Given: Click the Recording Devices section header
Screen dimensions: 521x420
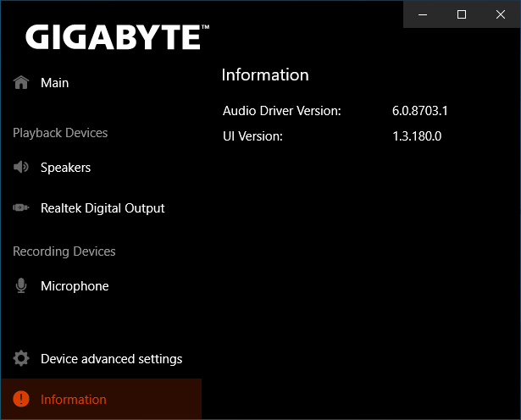Looking at the screenshot, I should point(64,251).
